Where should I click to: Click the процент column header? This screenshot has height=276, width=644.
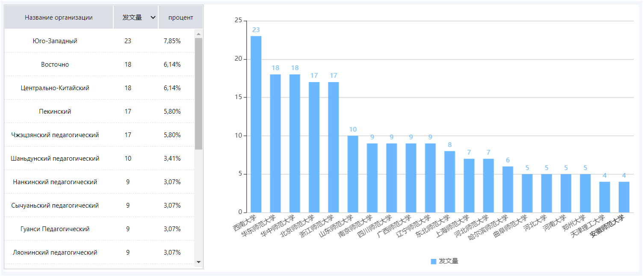coord(180,18)
